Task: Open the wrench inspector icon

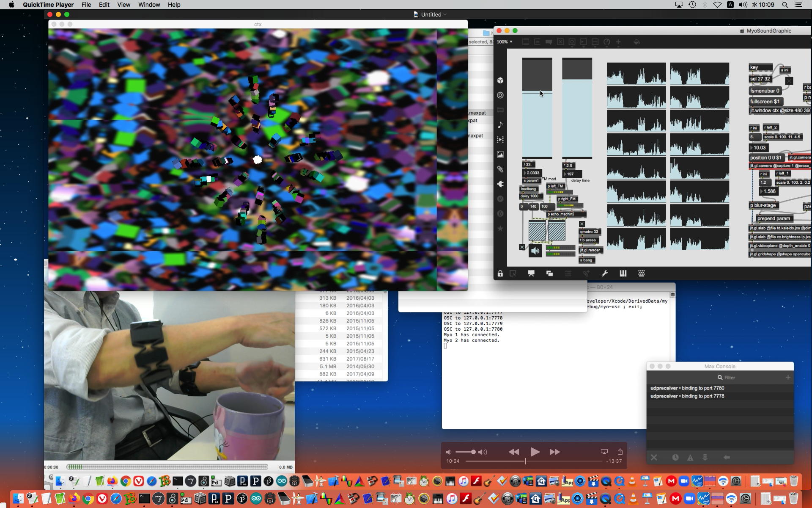Action: (605, 273)
